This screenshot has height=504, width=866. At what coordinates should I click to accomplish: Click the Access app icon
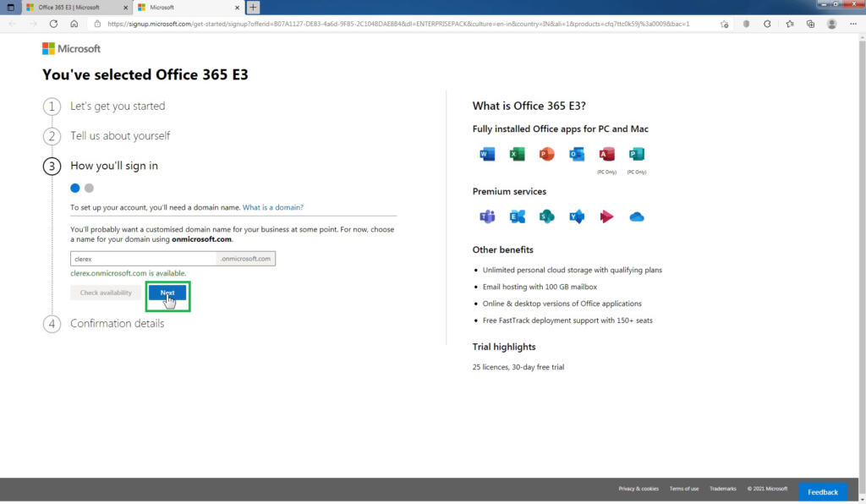[x=606, y=154]
